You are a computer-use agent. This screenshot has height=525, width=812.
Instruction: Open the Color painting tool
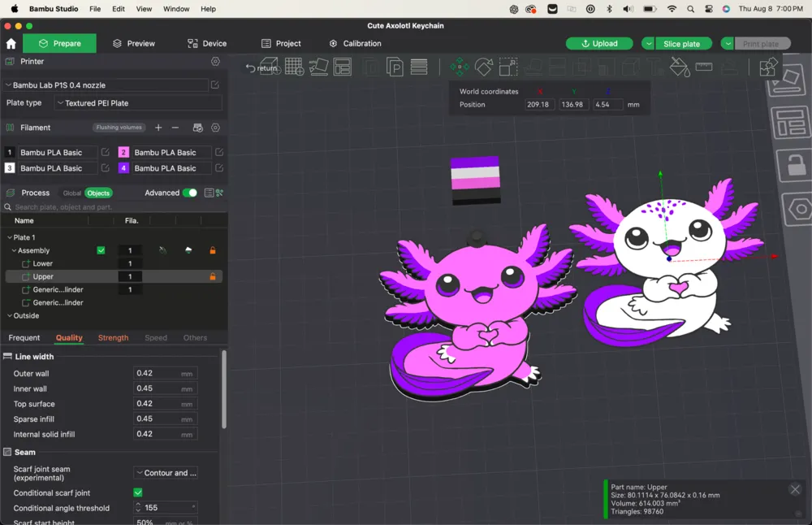[x=680, y=67]
